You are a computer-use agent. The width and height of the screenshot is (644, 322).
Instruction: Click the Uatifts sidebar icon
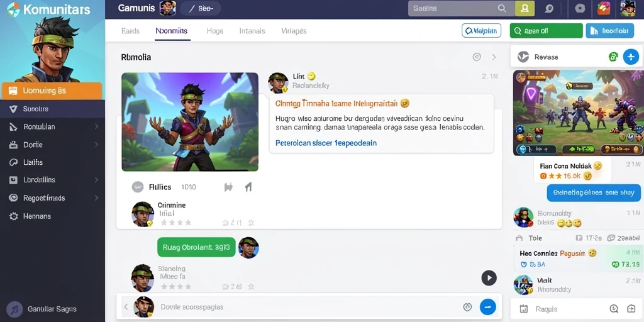(x=13, y=162)
